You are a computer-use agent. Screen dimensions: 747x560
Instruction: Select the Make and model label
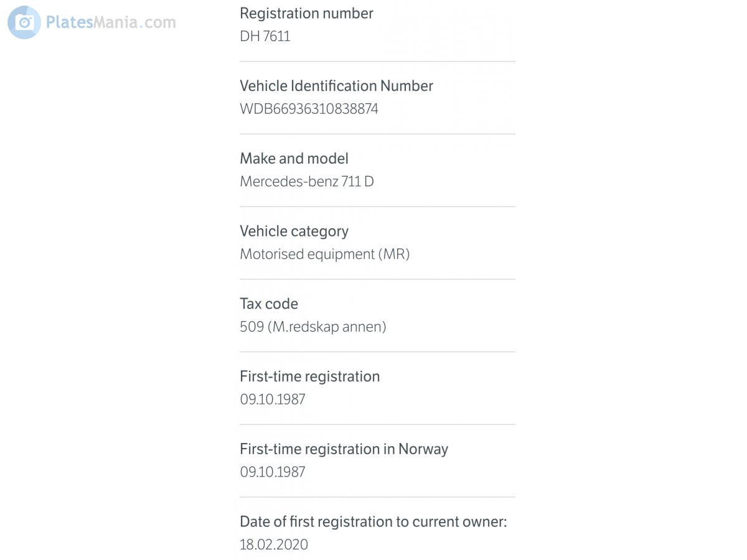294,159
